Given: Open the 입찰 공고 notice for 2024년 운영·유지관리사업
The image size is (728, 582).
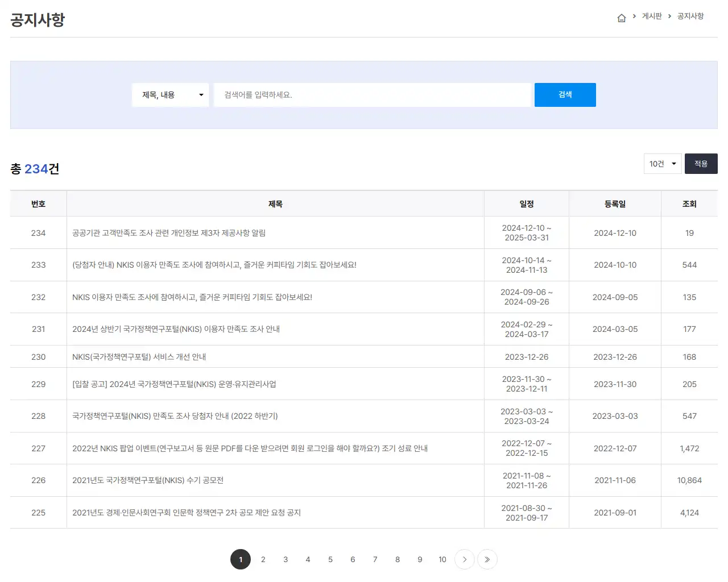Looking at the screenshot, I should (175, 384).
